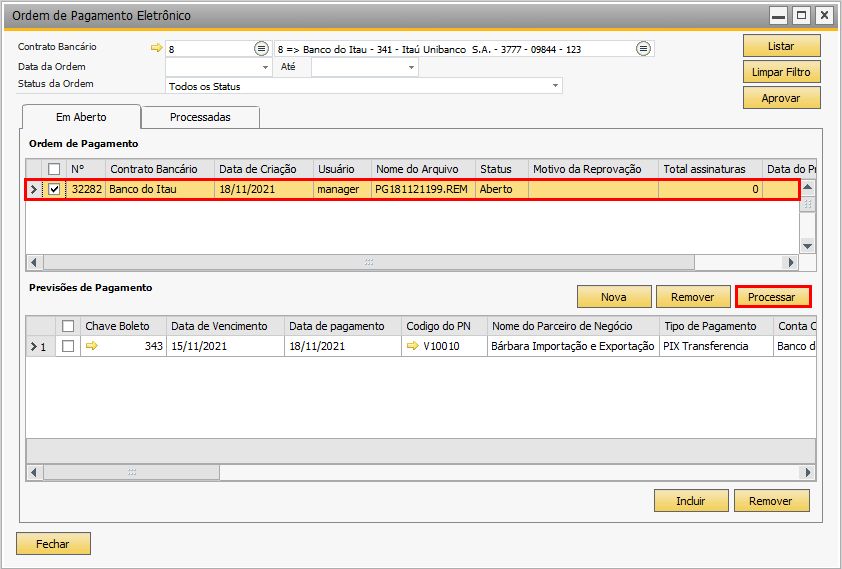Click the PG181121199.REM file name cell
Image resolution: width=842 pixels, height=569 pixels.
423,189
